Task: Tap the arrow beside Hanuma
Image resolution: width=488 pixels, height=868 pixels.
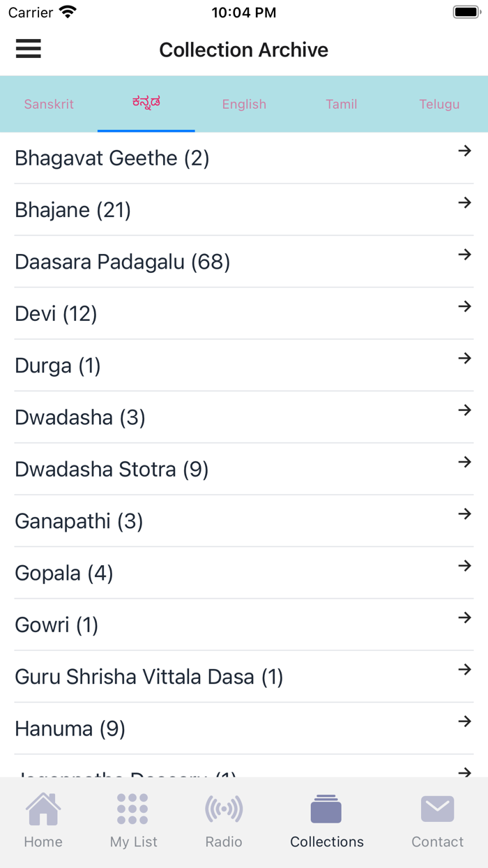Action: click(x=464, y=721)
